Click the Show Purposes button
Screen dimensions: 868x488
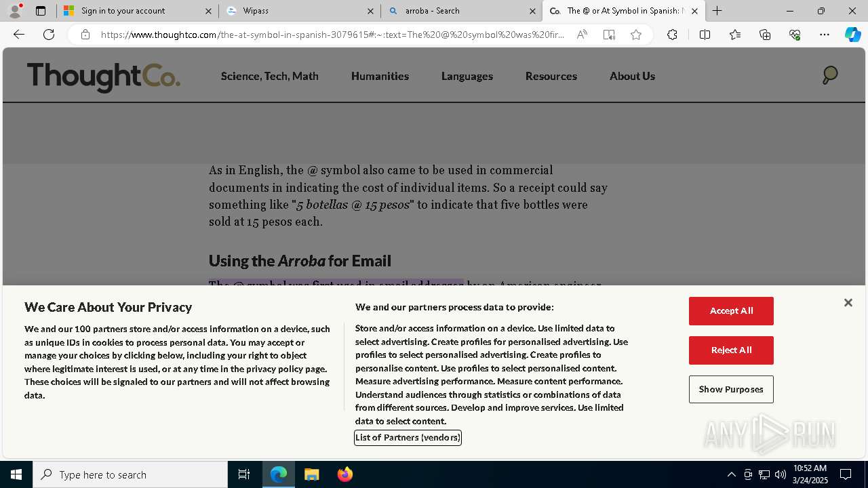click(731, 390)
